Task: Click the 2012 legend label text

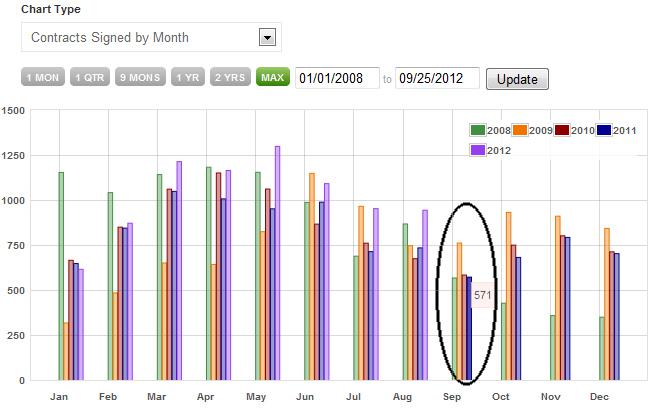Action: point(499,150)
